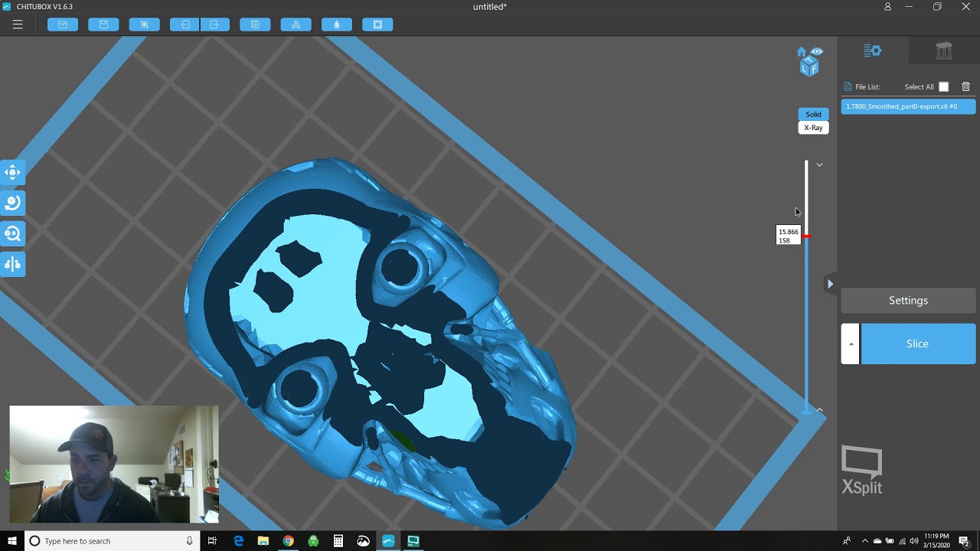
Task: Delete selected file with trash icon
Action: 965,87
